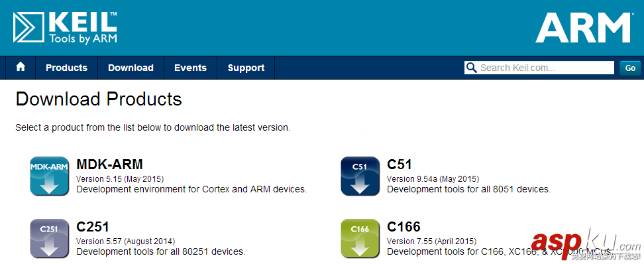Click the C51 download icon
This screenshot has height=264, width=644.
tap(360, 176)
